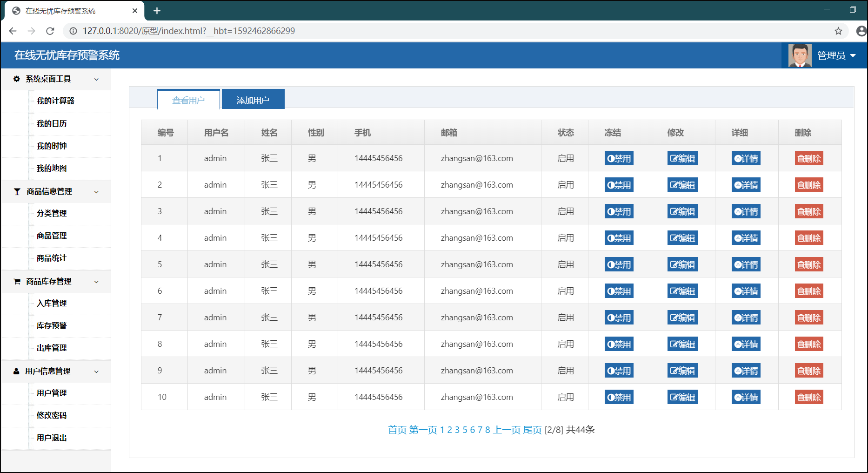The height and width of the screenshot is (473, 868).
Task: Click the 详情 icon button in row 5
Action: tap(746, 264)
